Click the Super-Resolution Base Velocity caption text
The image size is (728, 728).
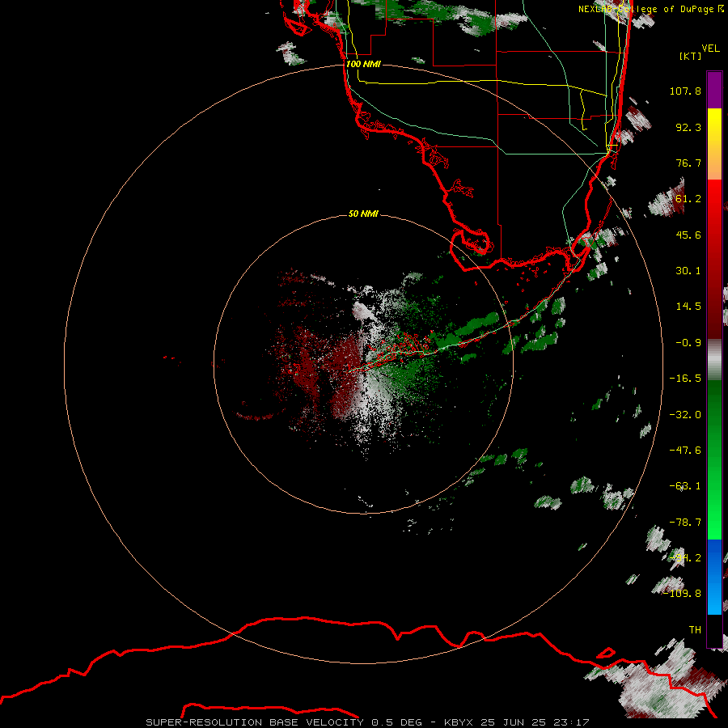point(367,722)
